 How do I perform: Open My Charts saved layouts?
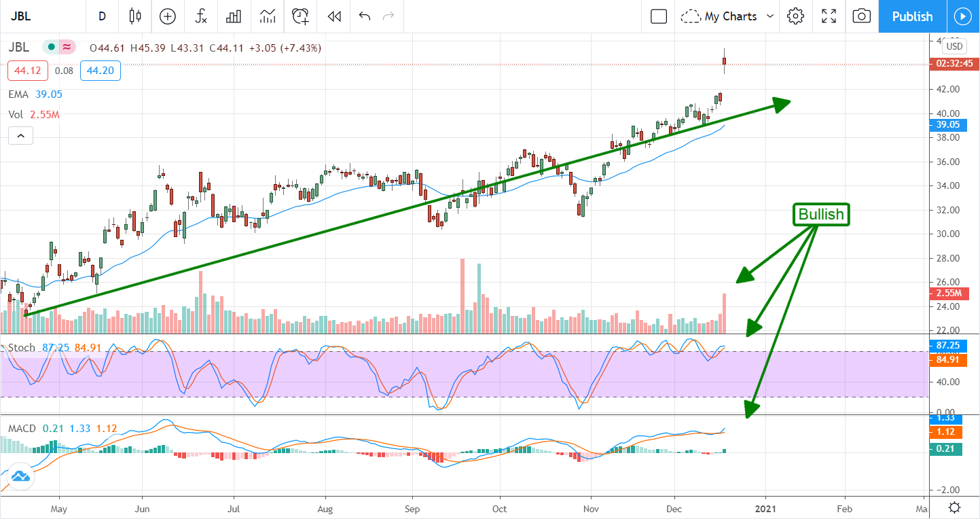coord(720,16)
